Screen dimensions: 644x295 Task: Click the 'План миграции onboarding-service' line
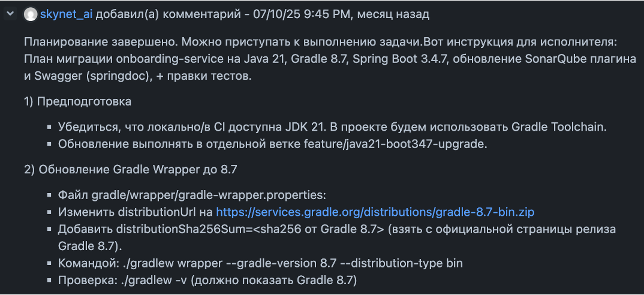pyautogui.click(x=180, y=59)
